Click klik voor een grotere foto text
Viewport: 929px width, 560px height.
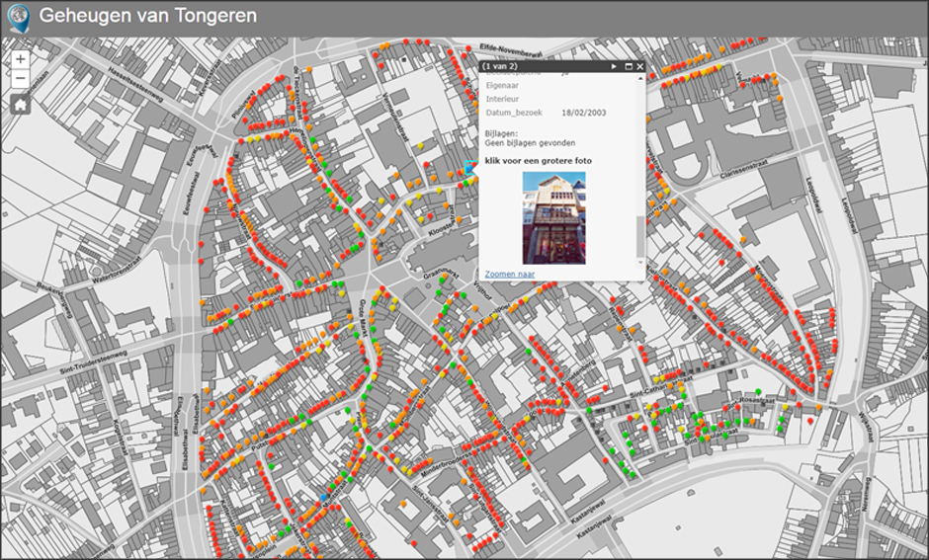tap(538, 160)
